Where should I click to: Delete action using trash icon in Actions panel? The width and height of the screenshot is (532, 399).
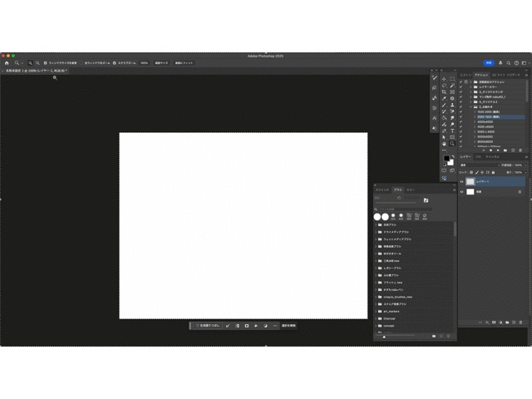pos(520,150)
